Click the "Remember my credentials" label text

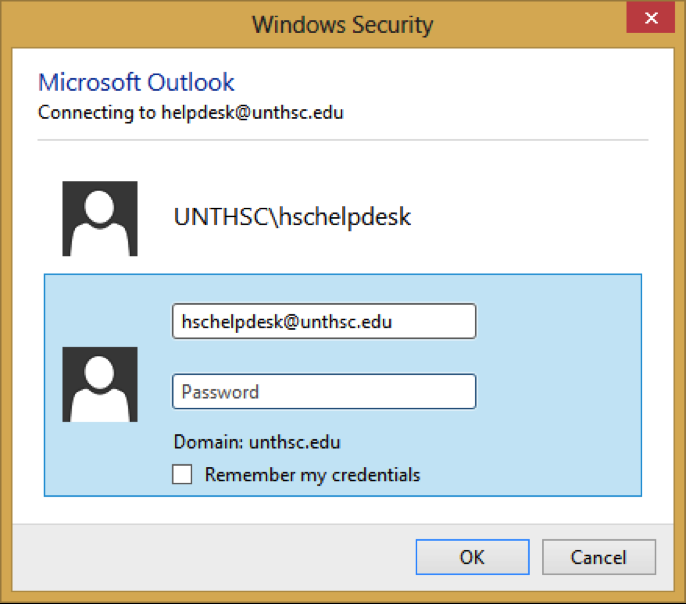coord(312,475)
